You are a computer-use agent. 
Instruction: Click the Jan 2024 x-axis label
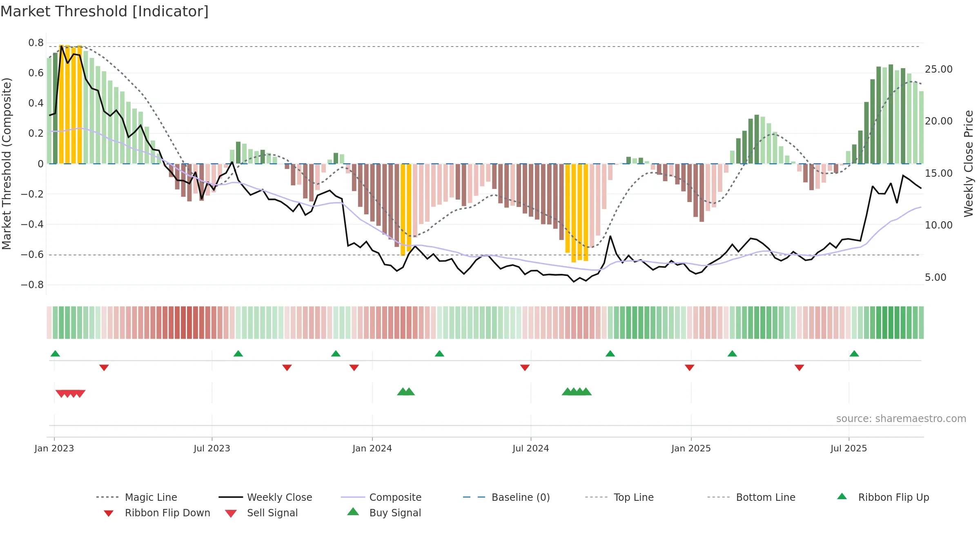tap(372, 449)
